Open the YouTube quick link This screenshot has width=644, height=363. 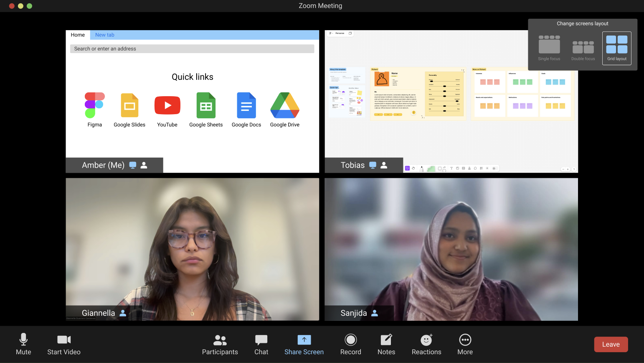[x=167, y=105]
